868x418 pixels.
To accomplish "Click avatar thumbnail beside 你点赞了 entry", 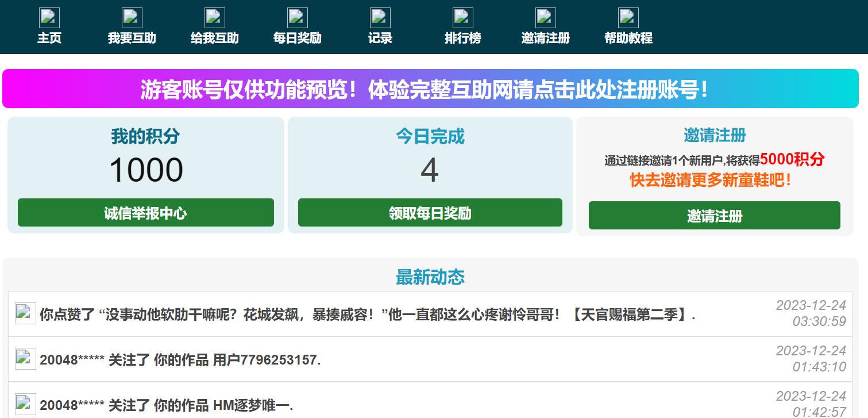I will click(x=25, y=313).
